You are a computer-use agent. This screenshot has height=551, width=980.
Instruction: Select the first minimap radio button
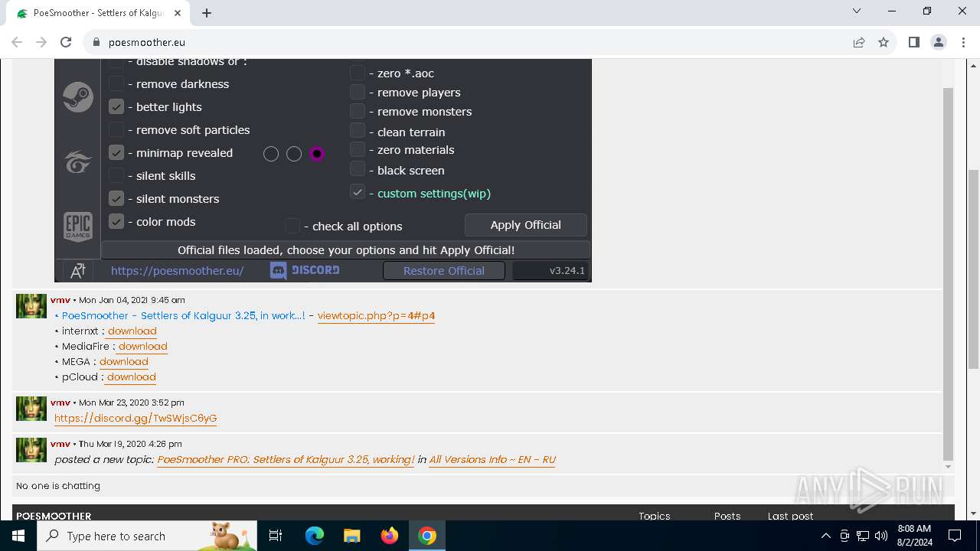point(271,154)
